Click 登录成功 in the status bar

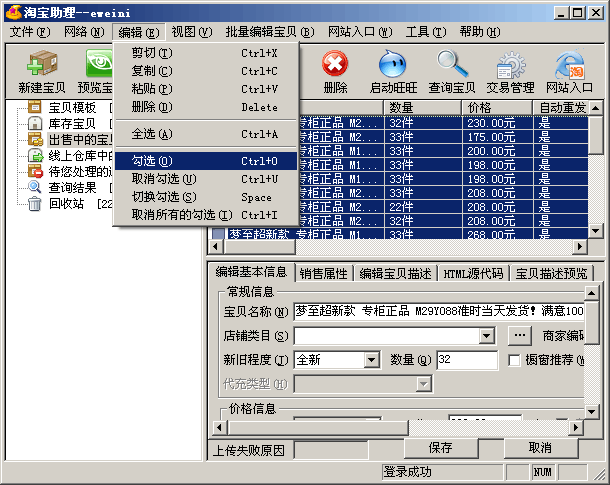pos(408,472)
